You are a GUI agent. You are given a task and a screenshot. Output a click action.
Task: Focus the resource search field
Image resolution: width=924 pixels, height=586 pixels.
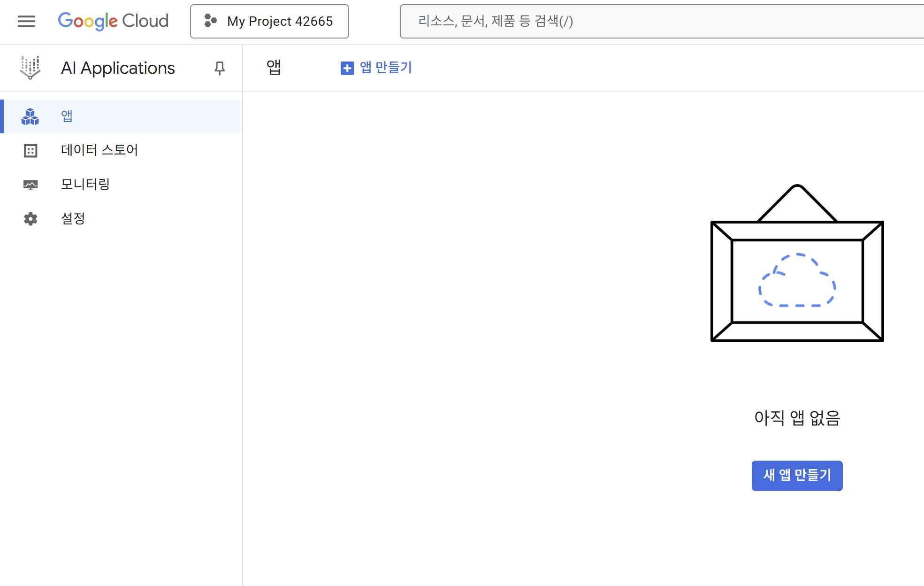657,21
